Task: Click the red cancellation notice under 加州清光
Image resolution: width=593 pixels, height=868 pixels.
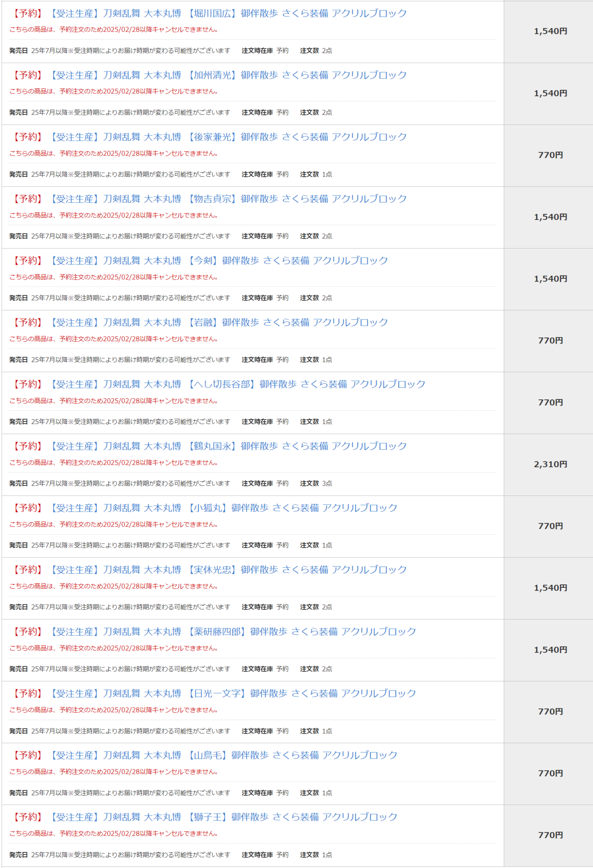Action: point(114,91)
